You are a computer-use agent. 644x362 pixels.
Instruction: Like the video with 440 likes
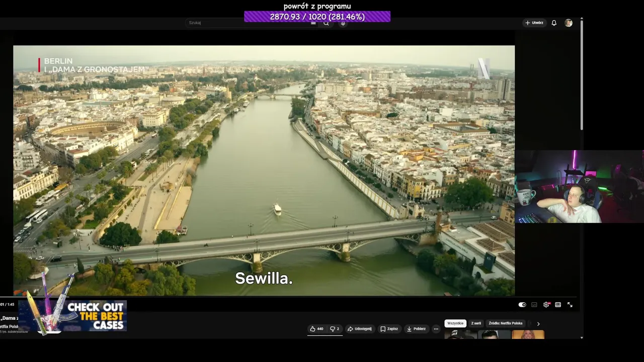(316, 329)
